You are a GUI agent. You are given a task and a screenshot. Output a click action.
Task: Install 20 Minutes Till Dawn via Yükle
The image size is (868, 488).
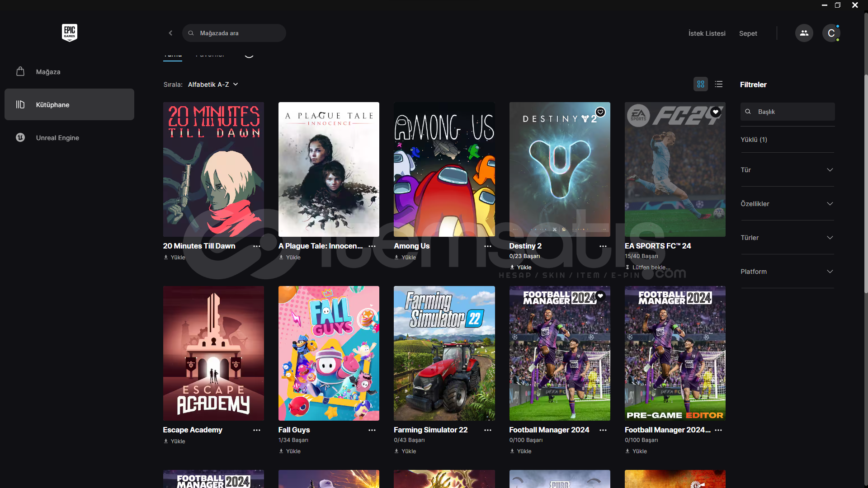coord(175,257)
